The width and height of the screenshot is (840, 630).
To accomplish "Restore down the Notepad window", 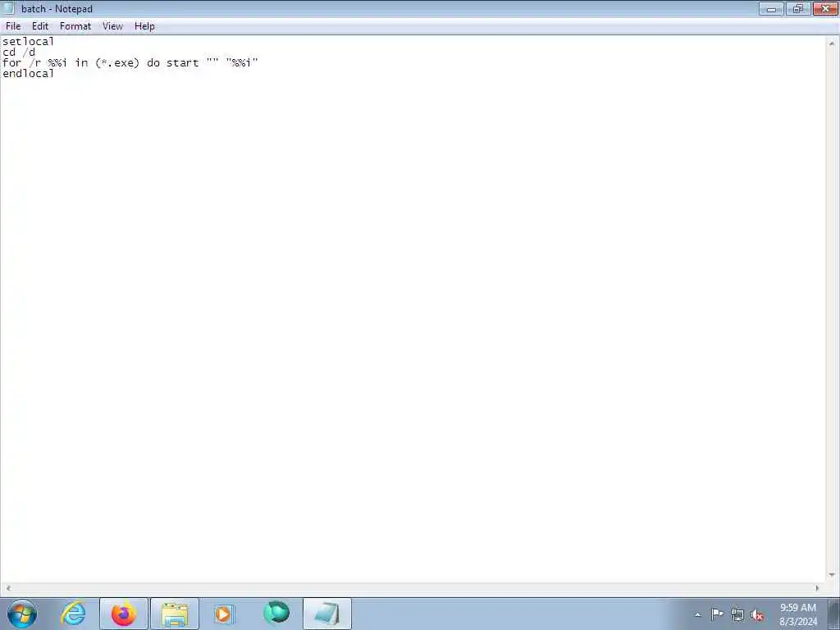I will coord(798,8).
